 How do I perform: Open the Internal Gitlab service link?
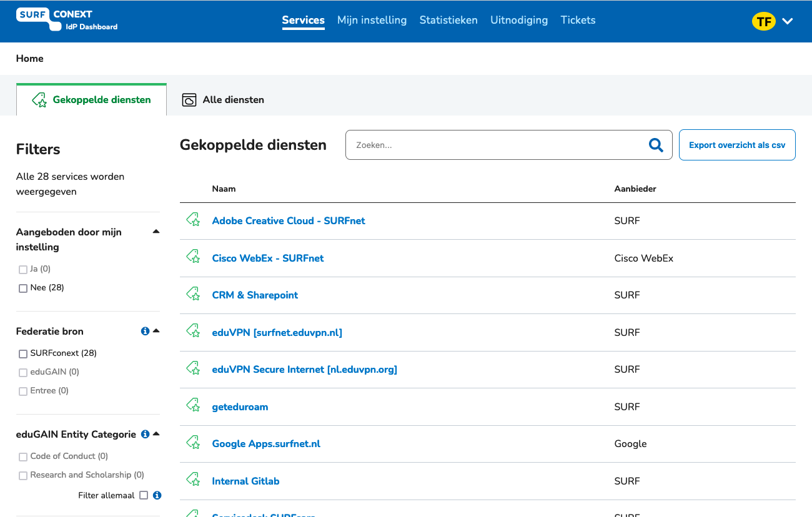point(245,481)
